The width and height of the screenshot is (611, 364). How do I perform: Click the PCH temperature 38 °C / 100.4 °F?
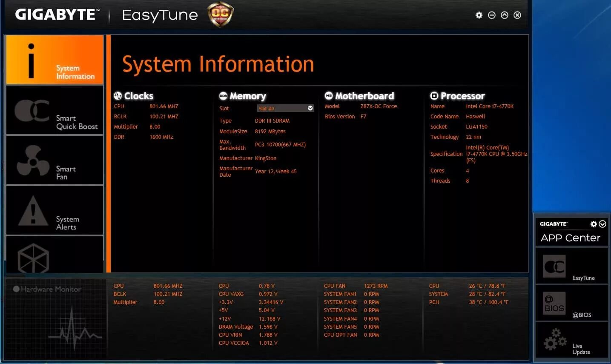pyautogui.click(x=489, y=302)
